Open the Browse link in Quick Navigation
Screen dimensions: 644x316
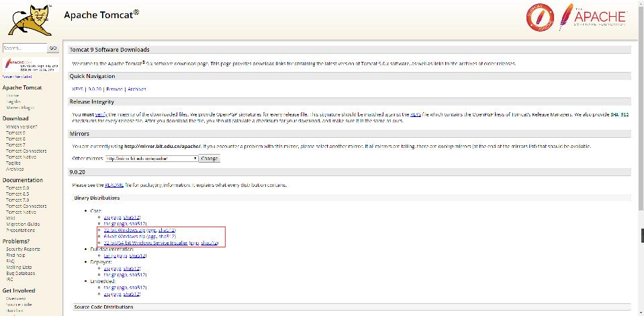pos(114,89)
